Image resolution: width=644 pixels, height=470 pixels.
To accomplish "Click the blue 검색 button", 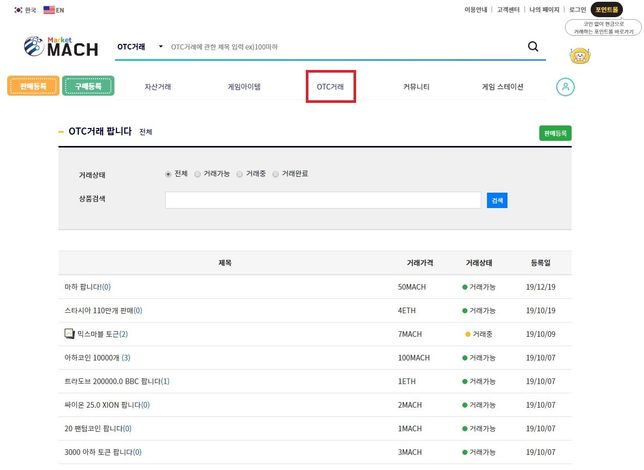I will (x=497, y=200).
